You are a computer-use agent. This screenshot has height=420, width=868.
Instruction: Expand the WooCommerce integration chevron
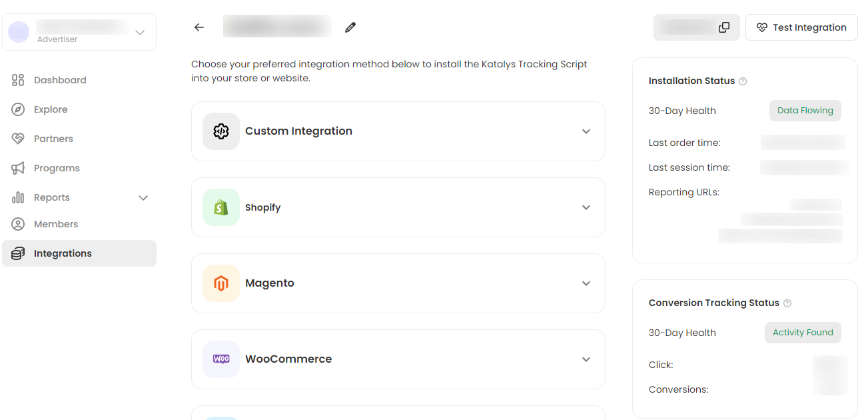click(586, 359)
